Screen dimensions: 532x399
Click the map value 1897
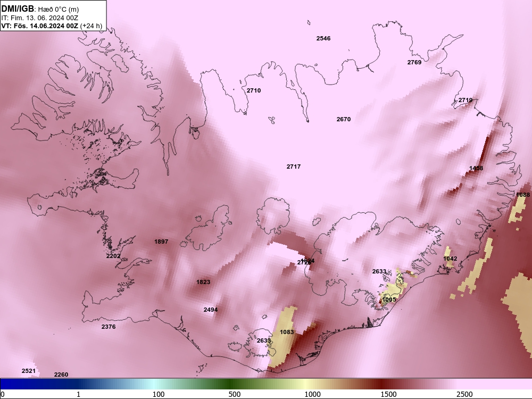point(161,242)
